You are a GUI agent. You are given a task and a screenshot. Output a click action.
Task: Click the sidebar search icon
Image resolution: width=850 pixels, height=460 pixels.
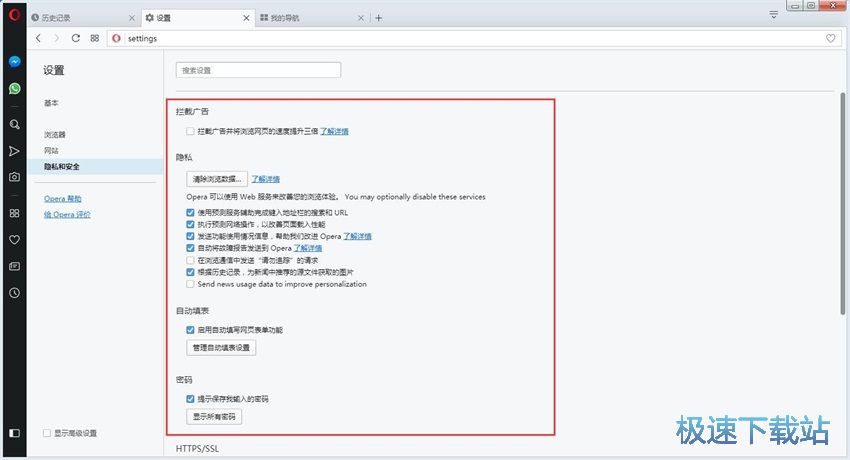15,124
